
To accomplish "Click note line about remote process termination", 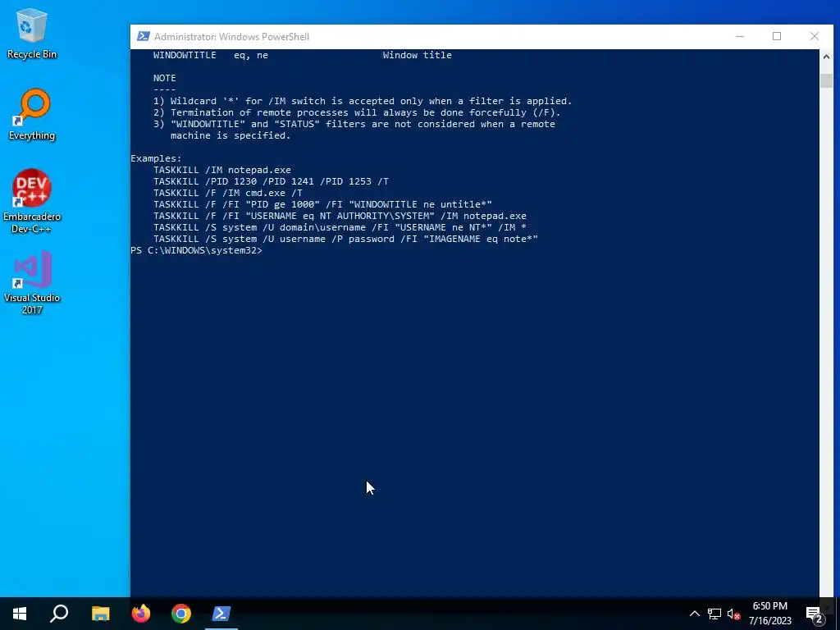I will coord(357,112).
